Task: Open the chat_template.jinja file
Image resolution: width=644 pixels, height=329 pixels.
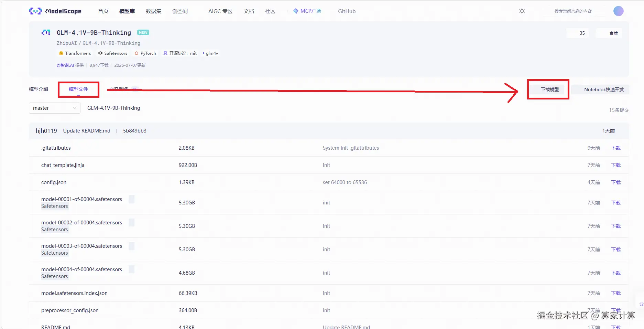Action: click(x=63, y=165)
